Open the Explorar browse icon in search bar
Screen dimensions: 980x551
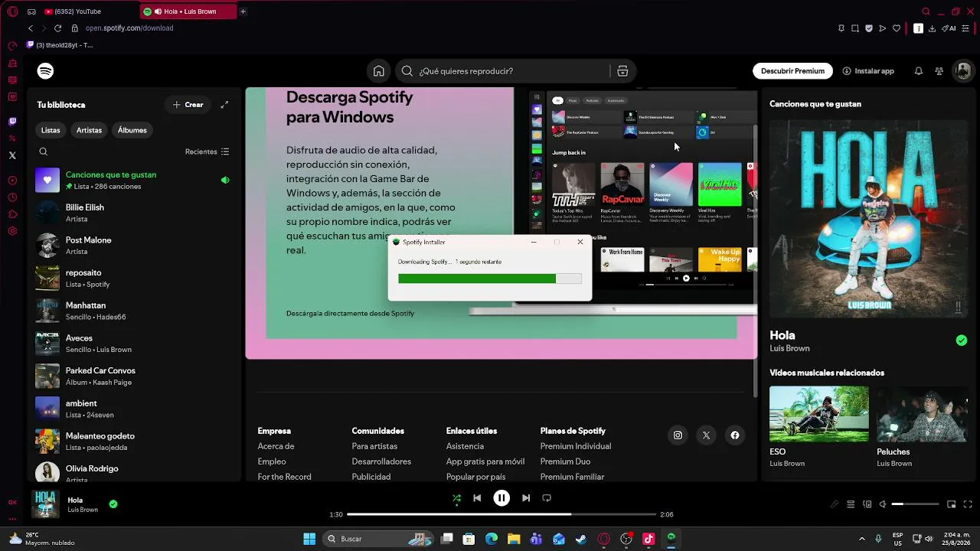[x=622, y=71]
